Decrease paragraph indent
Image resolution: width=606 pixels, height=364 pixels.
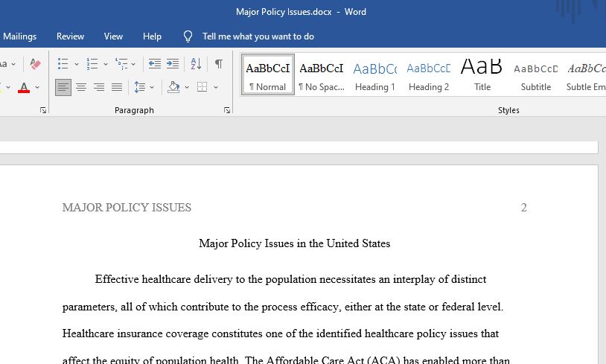(x=155, y=64)
